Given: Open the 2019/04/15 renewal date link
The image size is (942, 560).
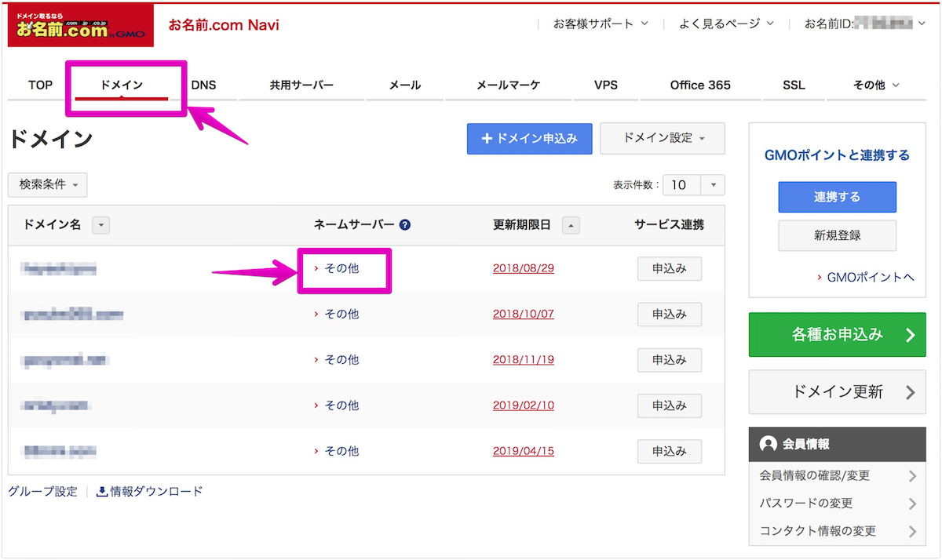Looking at the screenshot, I should point(524,451).
